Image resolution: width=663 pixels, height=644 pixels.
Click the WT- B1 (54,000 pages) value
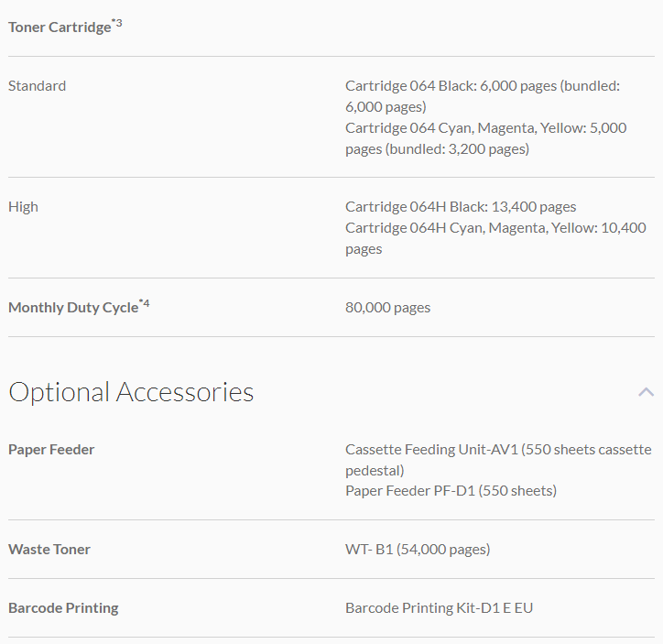(x=418, y=550)
